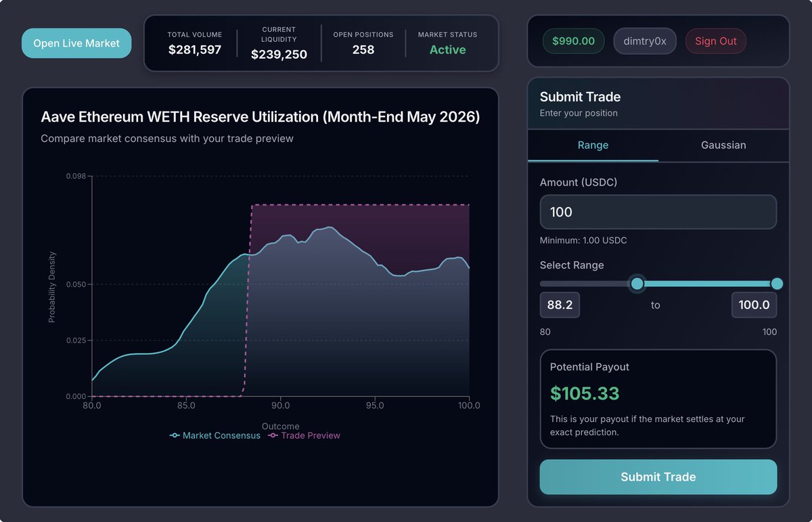This screenshot has width=812, height=522.
Task: Click the Enter your position subtitle
Action: point(579,113)
